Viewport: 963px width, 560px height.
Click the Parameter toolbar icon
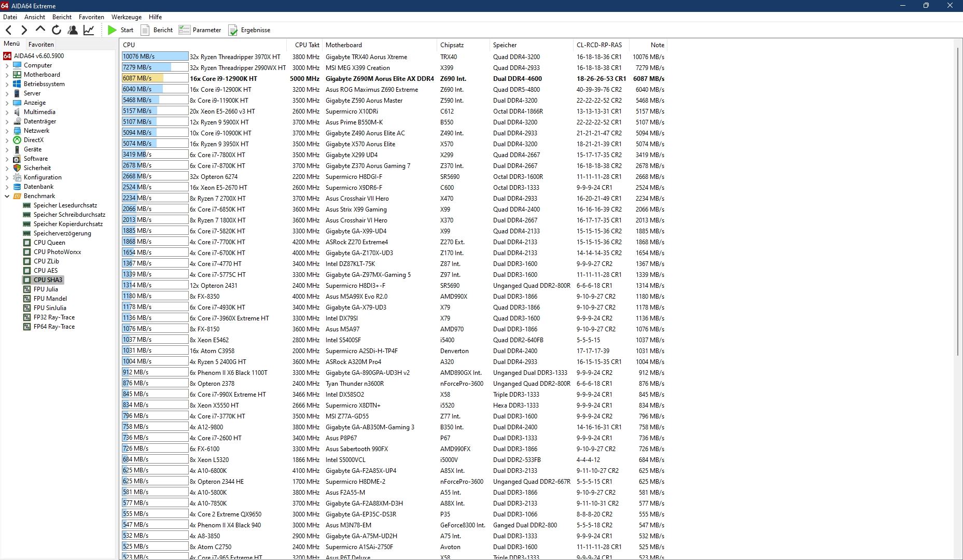185,30
